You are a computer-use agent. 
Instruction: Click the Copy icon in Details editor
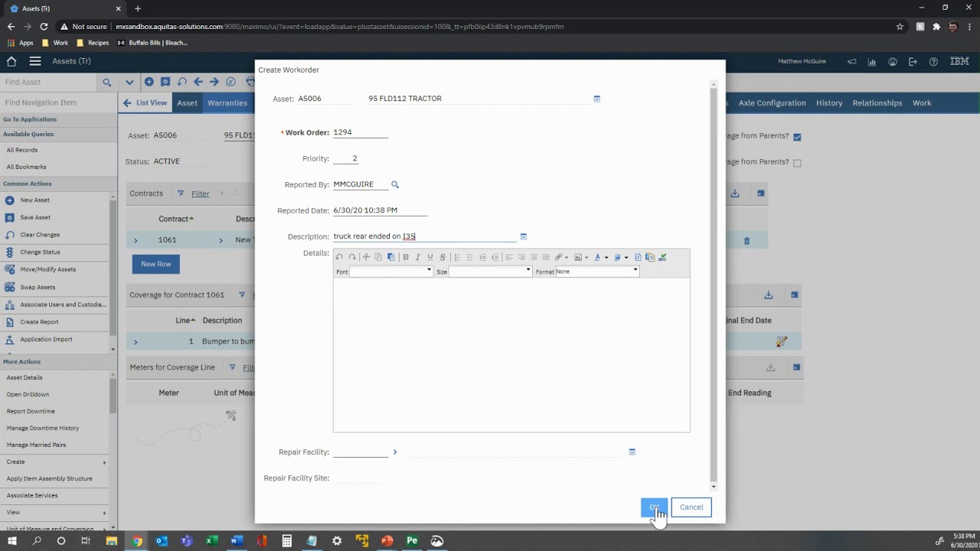click(x=378, y=257)
